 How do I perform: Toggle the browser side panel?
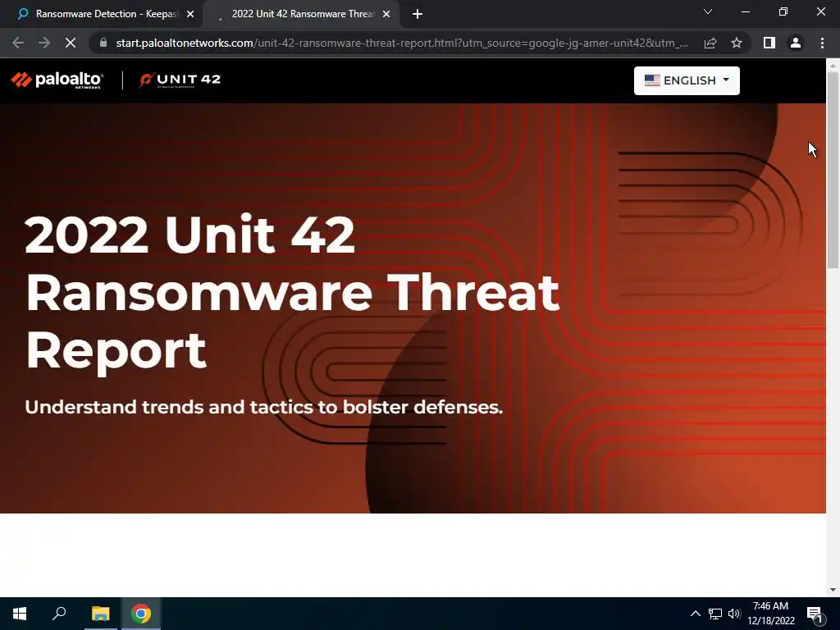pos(769,43)
